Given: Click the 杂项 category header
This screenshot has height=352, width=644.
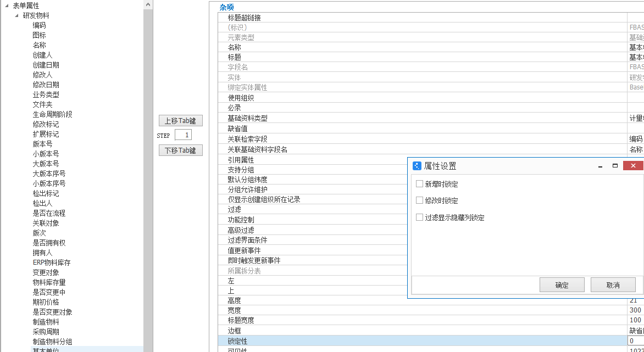Looking at the screenshot, I should click(x=227, y=7).
